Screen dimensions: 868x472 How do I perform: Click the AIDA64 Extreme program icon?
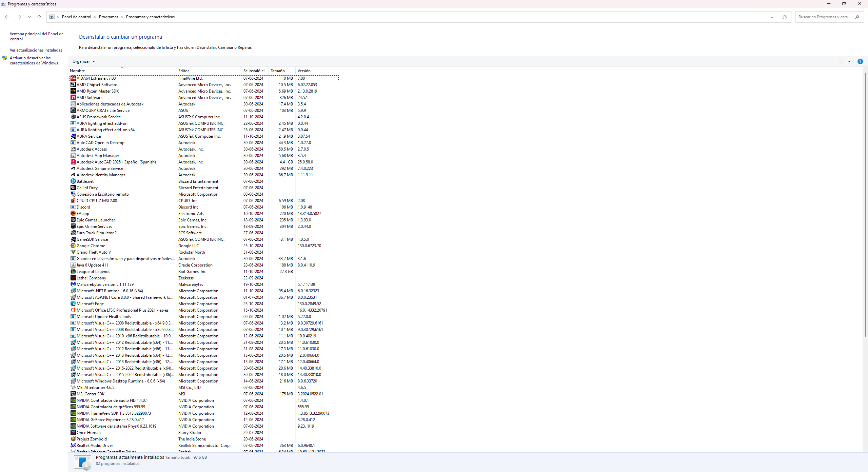coord(73,78)
